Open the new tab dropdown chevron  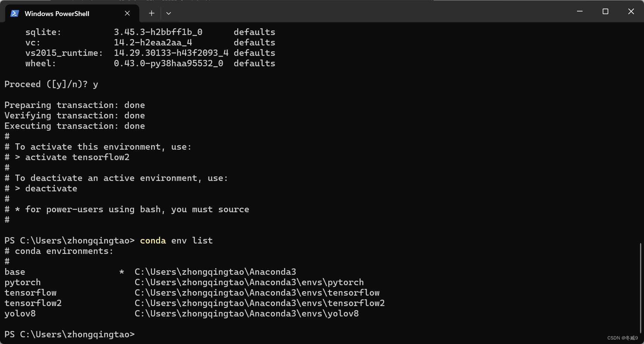coord(168,13)
